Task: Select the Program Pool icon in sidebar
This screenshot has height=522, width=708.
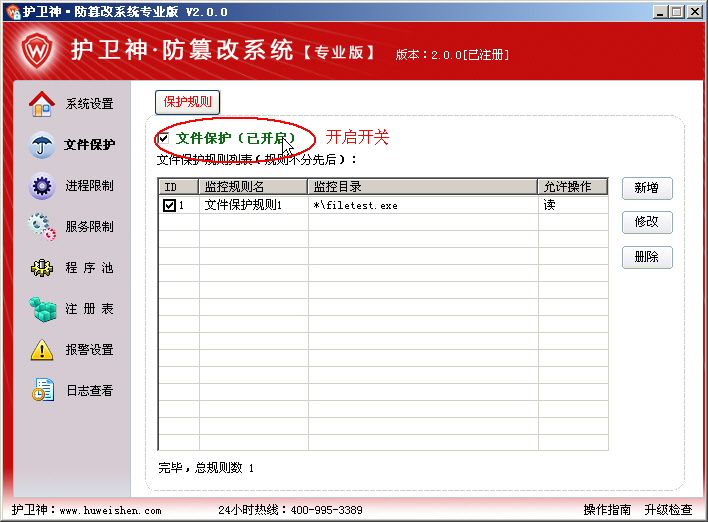Action: click(x=41, y=267)
